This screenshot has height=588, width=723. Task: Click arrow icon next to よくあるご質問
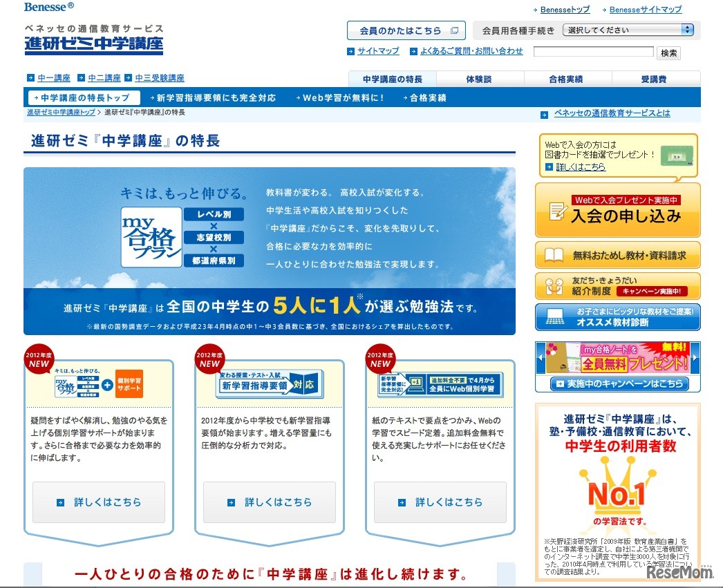point(413,52)
